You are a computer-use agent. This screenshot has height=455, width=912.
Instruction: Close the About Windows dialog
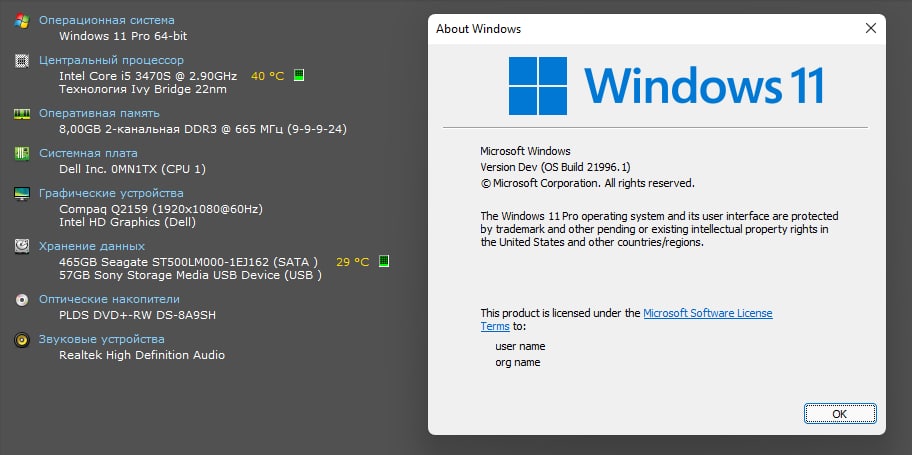coord(871,28)
